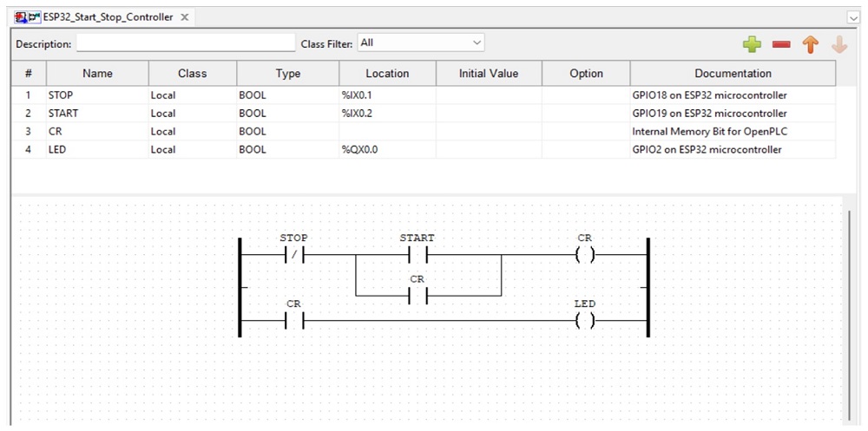Select 'GPIO19 on ESP32 microcontroller' documentation
Screen dimensions: 868x431
point(733,114)
